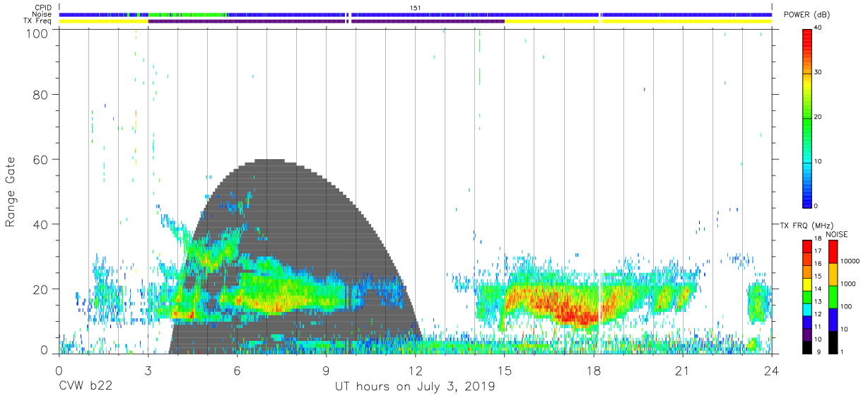Click blue swatch in NOISE legend

[833, 319]
